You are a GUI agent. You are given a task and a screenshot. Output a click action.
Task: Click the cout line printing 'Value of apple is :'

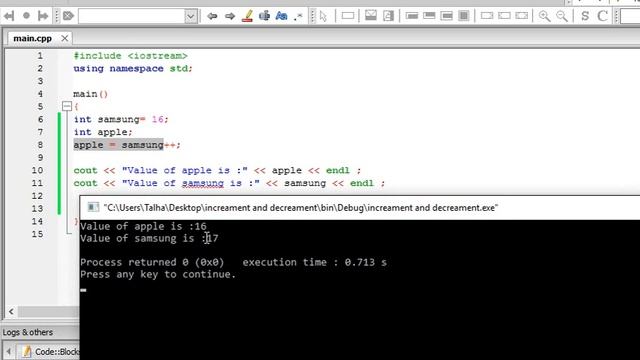[x=217, y=171]
